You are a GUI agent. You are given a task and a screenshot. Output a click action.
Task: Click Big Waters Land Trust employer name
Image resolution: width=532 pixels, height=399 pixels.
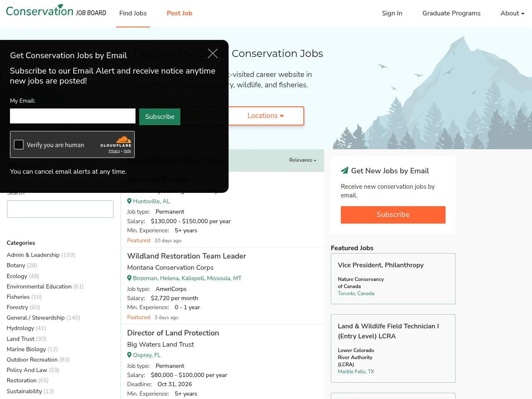coord(160,345)
